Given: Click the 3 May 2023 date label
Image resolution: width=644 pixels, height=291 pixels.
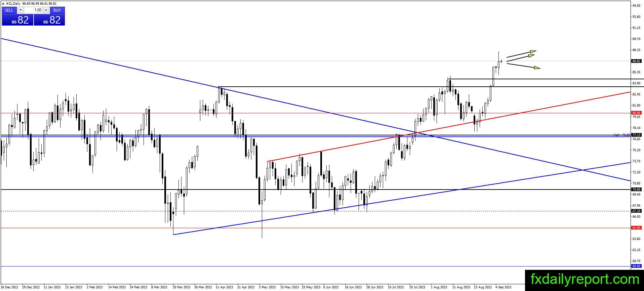Looking at the screenshot, I should click(267, 287).
